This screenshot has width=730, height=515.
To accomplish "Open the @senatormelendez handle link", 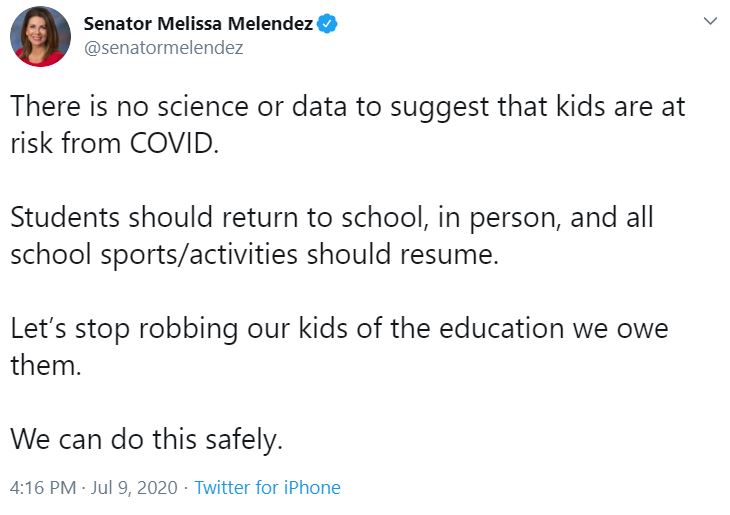I will (163, 47).
